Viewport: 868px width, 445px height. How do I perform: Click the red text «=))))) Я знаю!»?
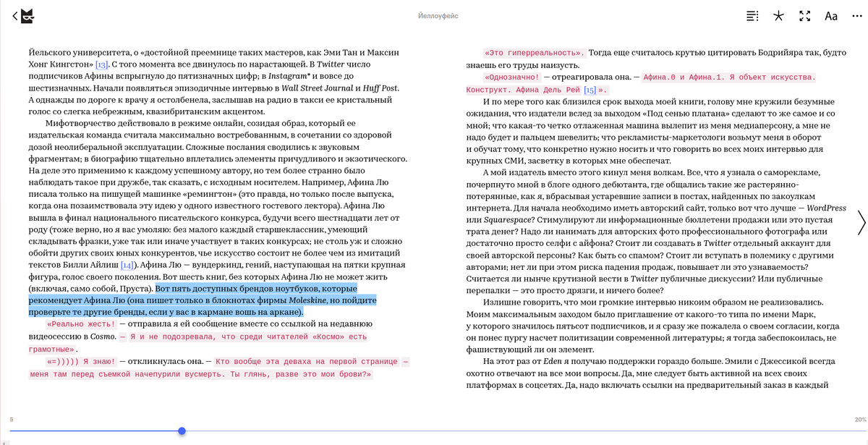click(82, 361)
